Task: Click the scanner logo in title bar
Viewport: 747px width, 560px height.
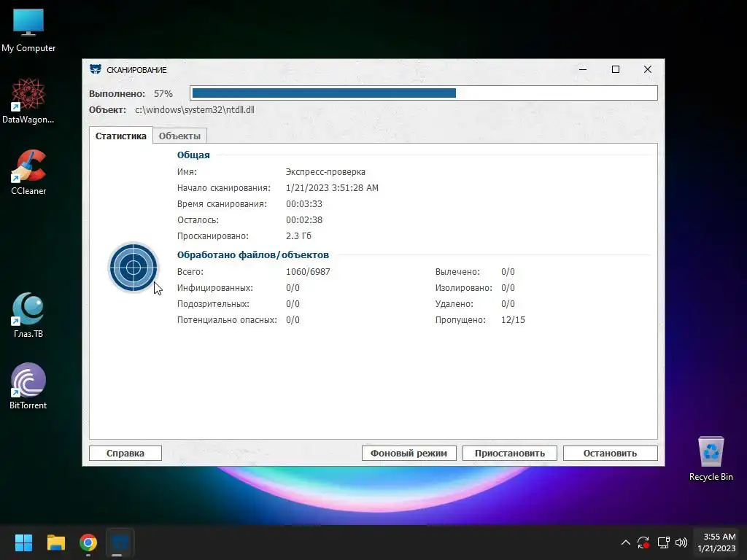Action: [x=96, y=69]
